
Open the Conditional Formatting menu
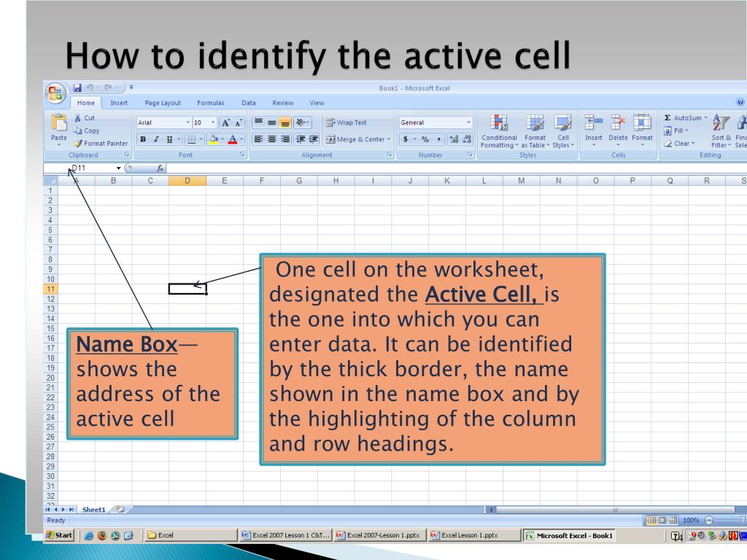pos(499,131)
